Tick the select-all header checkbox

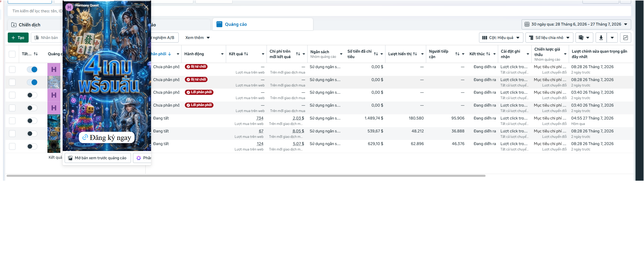[12, 54]
